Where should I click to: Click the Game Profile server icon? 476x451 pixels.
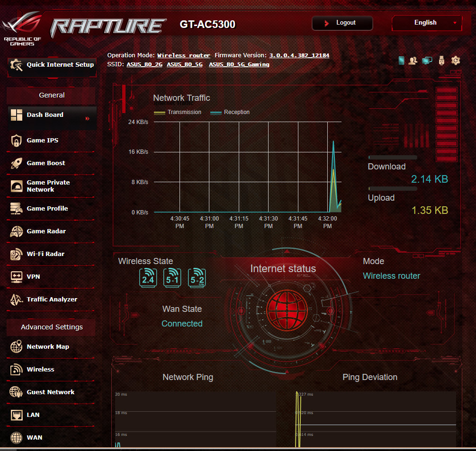pos(17,209)
